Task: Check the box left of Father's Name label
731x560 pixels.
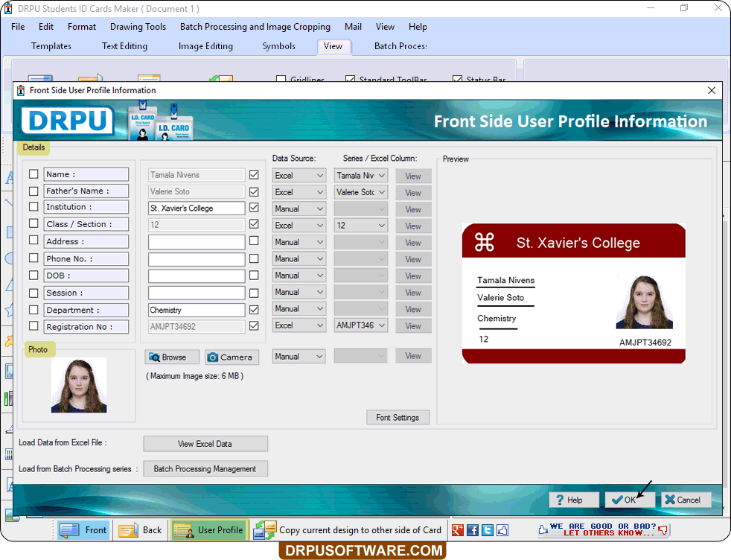Action: click(33, 191)
